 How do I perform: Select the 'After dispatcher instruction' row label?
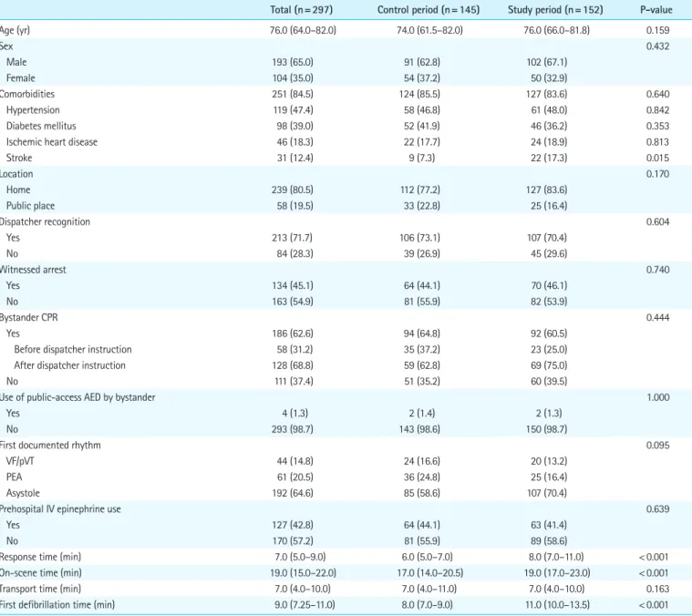pos(69,365)
